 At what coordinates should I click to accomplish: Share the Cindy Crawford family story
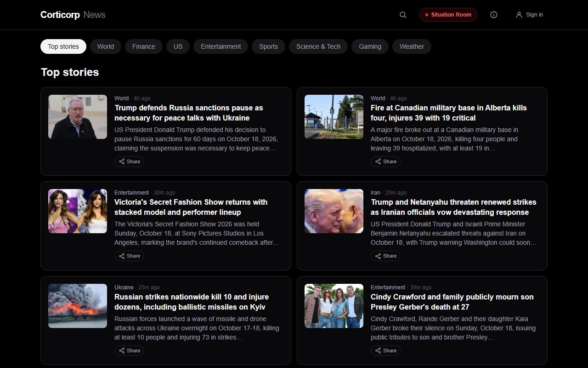pyautogui.click(x=385, y=351)
